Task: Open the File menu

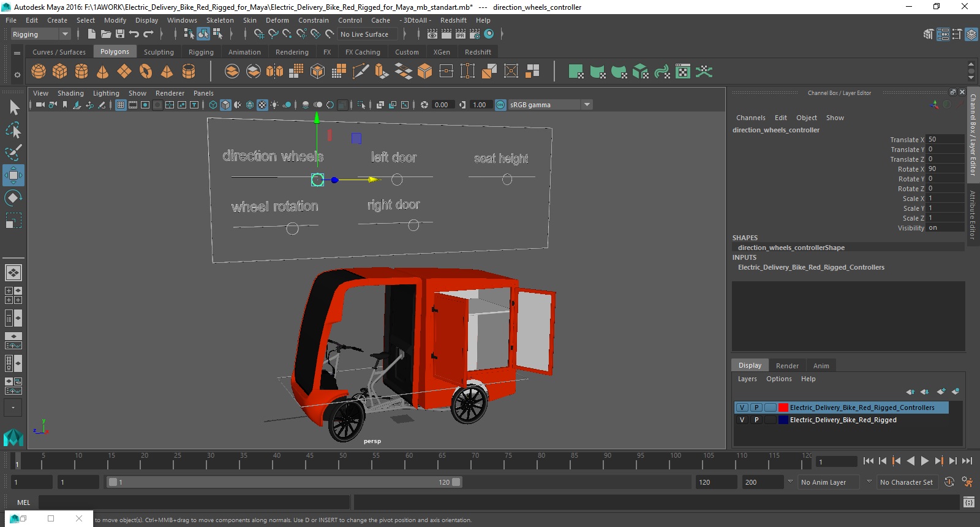Action: (x=11, y=20)
